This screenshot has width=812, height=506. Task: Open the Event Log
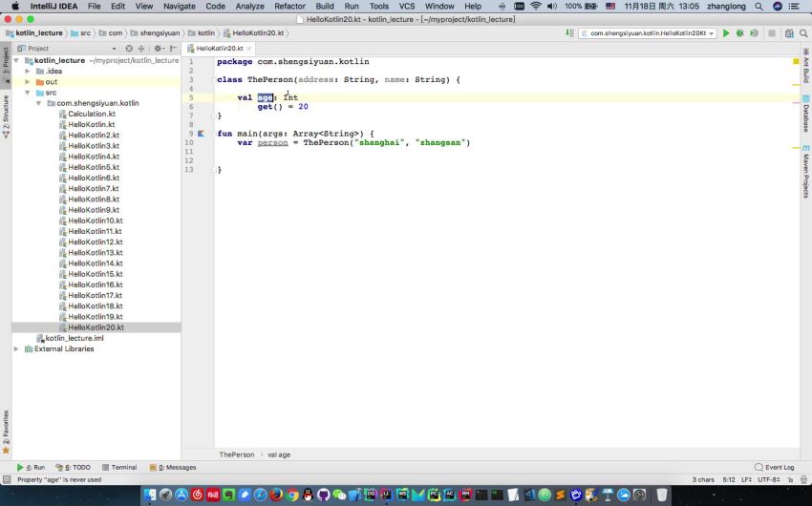(x=774, y=467)
